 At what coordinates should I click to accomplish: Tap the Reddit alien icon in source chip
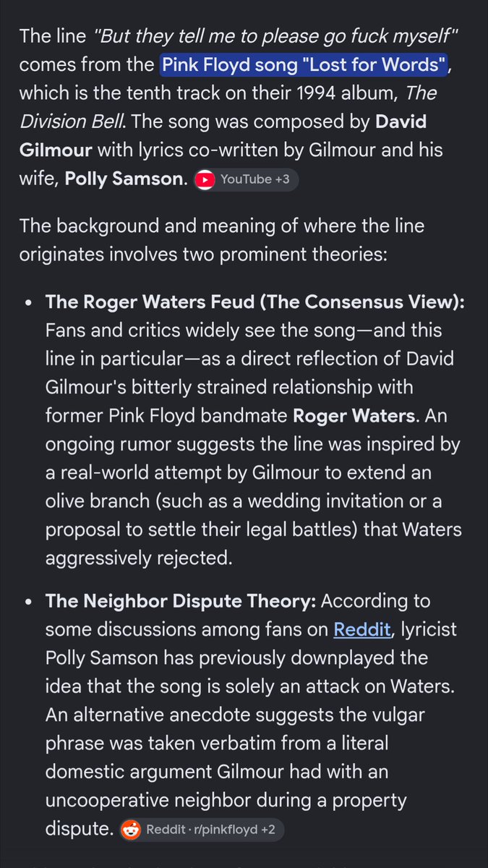(130, 830)
